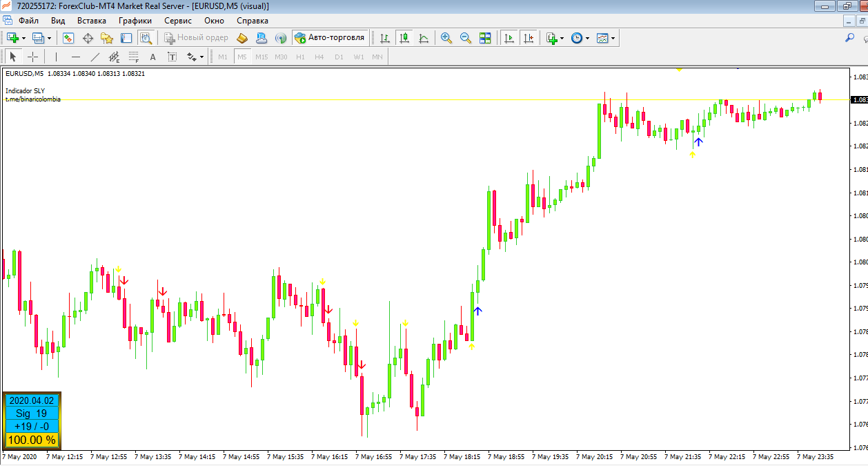Expand the New Chart dropdown arrow
The height and width of the screenshot is (466, 868).
pos(23,38)
